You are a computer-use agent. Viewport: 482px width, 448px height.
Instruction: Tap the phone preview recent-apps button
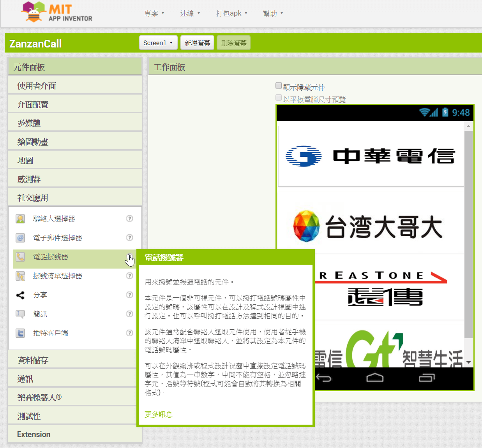click(x=427, y=378)
